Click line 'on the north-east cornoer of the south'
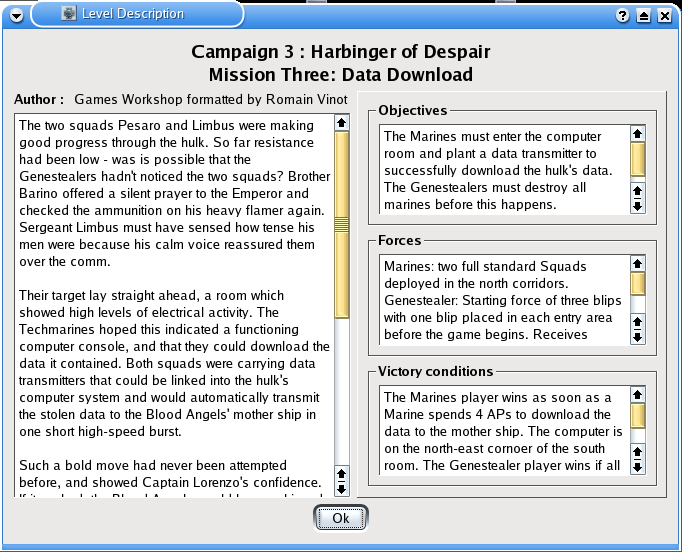The image size is (682, 552). [495, 448]
